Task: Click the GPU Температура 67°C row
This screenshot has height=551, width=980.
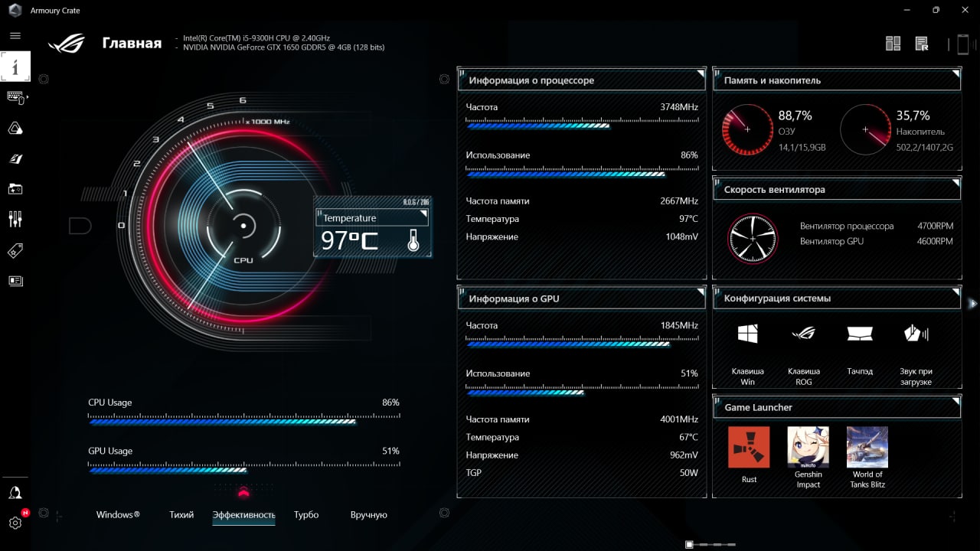Action: coord(582,438)
